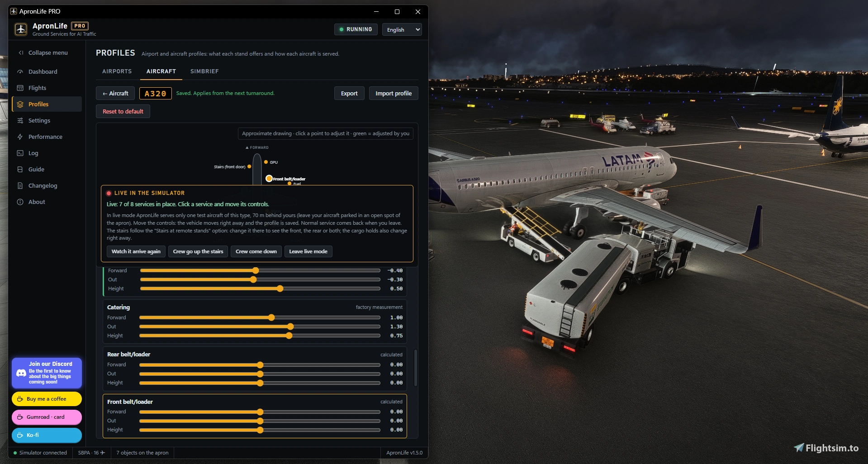Open Log via its terminal icon
868x464 pixels.
click(20, 153)
